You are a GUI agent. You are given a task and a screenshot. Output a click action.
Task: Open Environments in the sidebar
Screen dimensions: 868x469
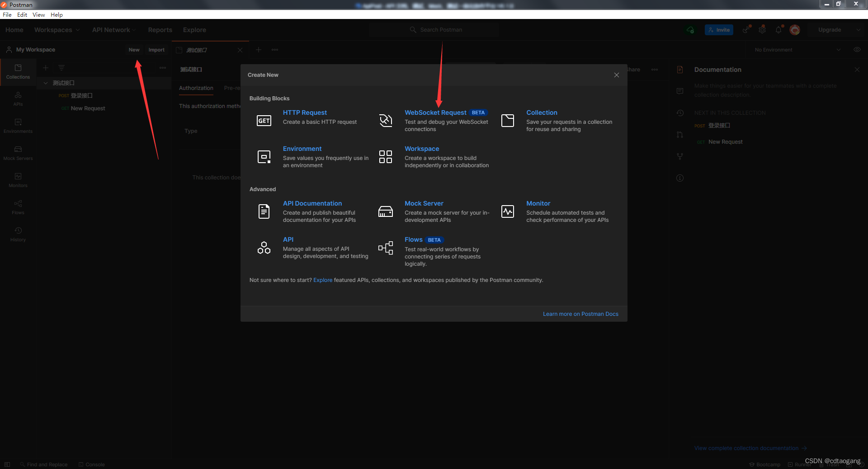point(18,126)
